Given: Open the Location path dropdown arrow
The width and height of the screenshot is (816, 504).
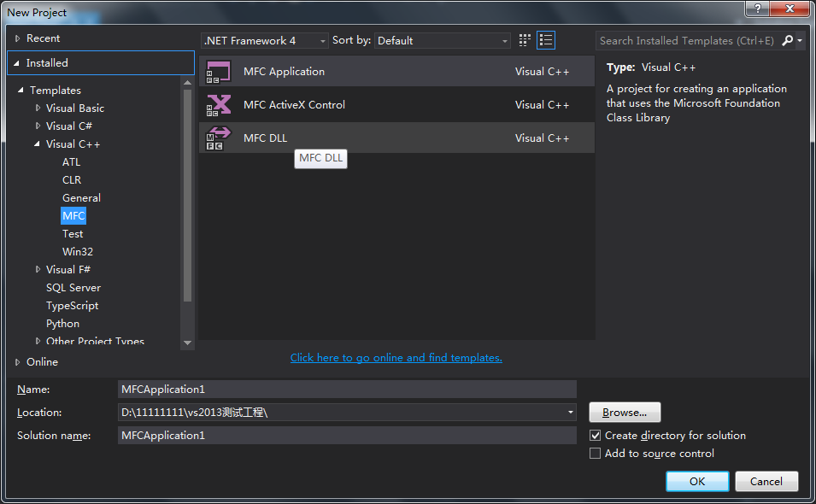Looking at the screenshot, I should pyautogui.click(x=569, y=413).
